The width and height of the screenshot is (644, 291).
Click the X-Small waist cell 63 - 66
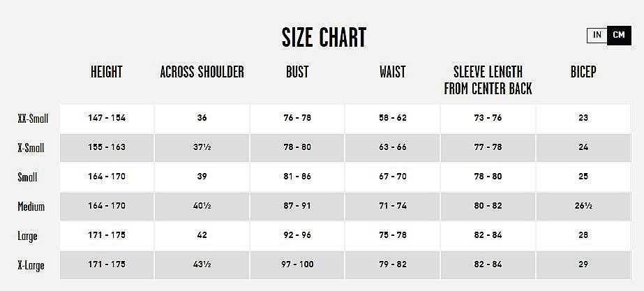pos(392,147)
